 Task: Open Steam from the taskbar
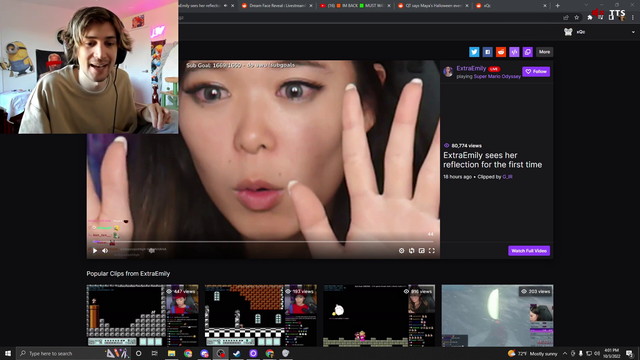(x=237, y=353)
